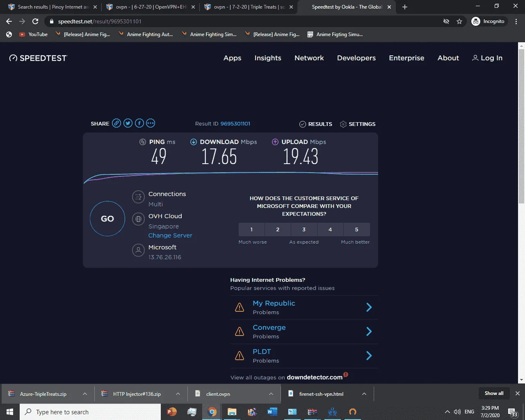Expand PLDT problems chevron
525x420 pixels.
pos(369,356)
